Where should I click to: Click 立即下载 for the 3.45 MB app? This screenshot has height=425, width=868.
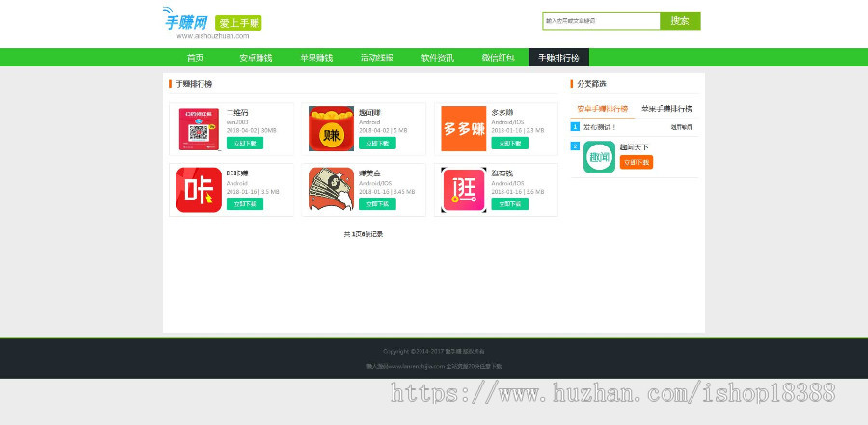[377, 203]
